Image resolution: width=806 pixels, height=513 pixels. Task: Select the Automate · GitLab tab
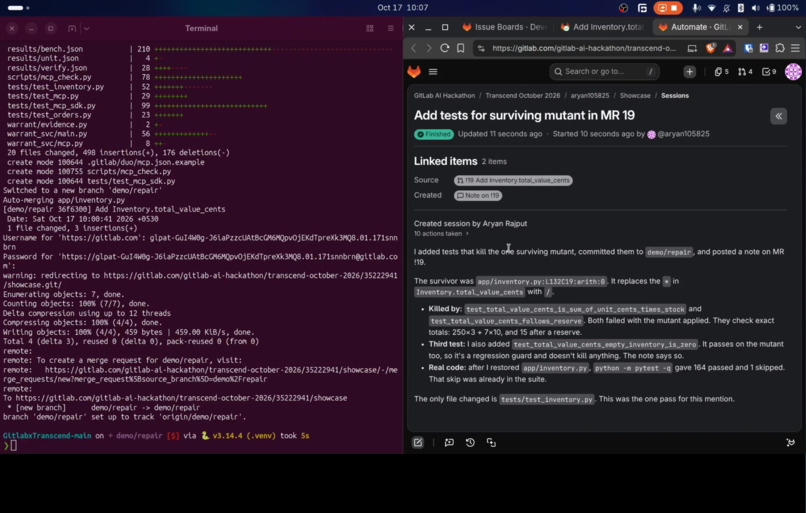[695, 27]
